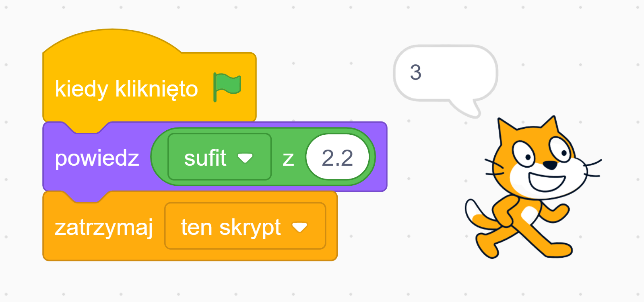Click the number 3 in the speech bubble
644x302 pixels.
[x=415, y=73]
